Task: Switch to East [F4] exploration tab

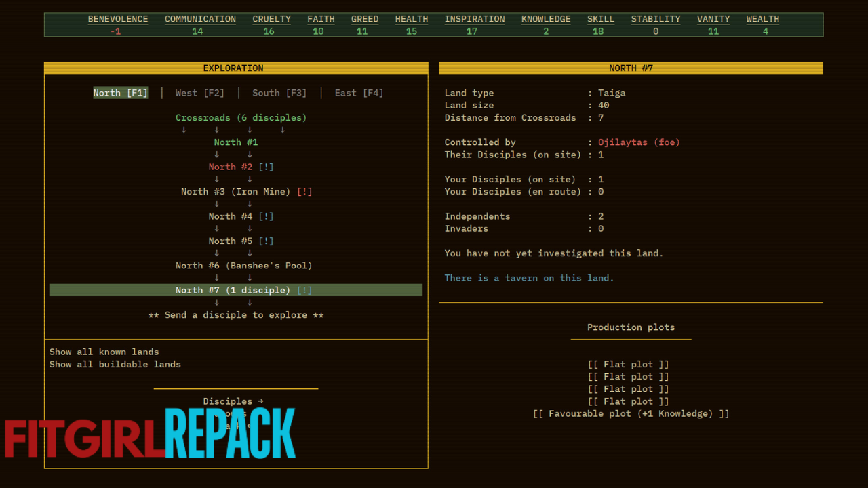Action: (x=359, y=93)
